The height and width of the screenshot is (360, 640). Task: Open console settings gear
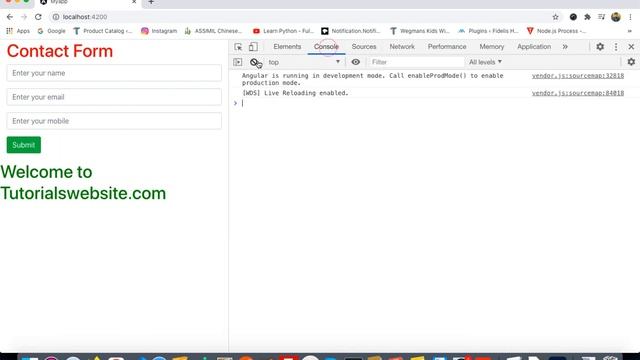coord(631,62)
